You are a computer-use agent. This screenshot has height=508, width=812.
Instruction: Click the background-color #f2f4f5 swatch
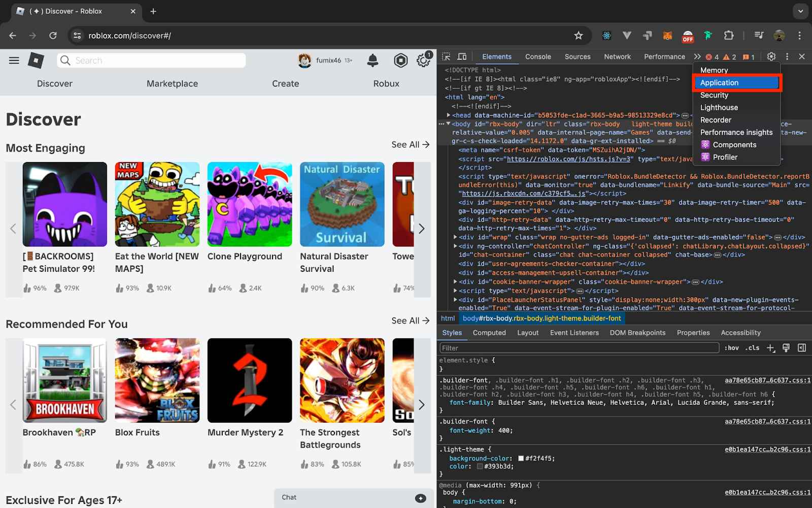click(521, 458)
